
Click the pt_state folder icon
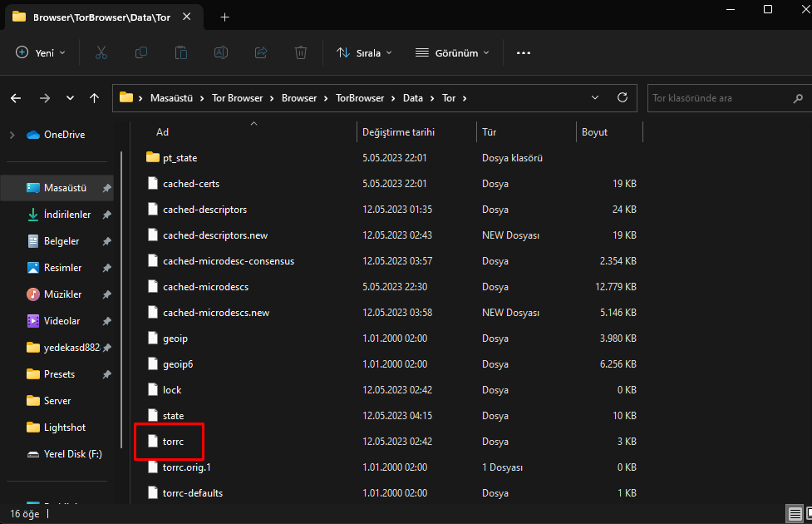coord(153,157)
